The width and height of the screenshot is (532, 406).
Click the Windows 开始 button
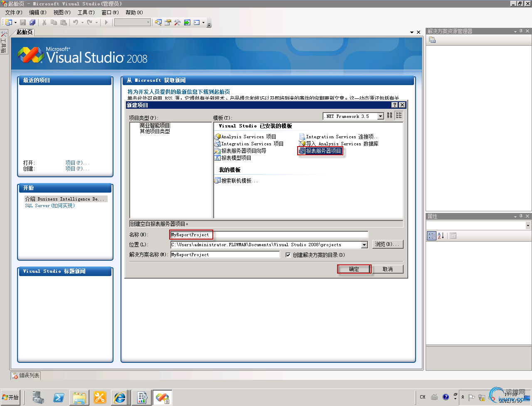[x=11, y=397]
